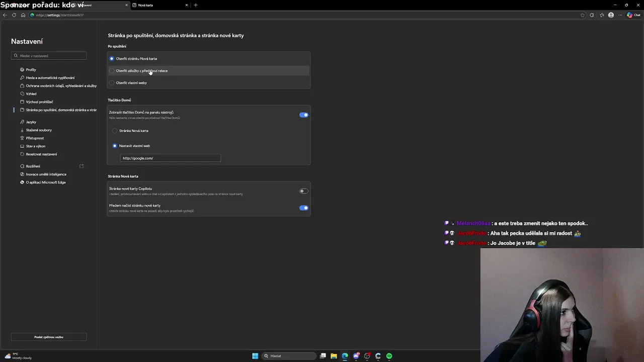Screen dimensions: 644x362
Task: Choose Nastavit vlastní web radio option
Action: coord(115,146)
